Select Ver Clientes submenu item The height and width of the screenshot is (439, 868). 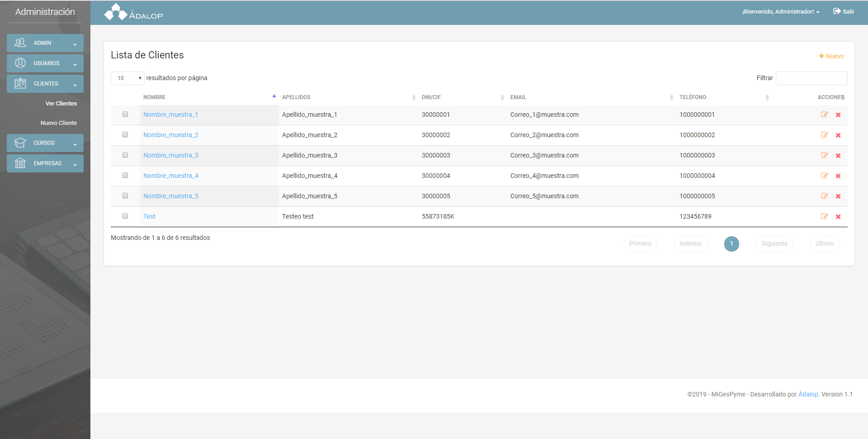click(61, 104)
